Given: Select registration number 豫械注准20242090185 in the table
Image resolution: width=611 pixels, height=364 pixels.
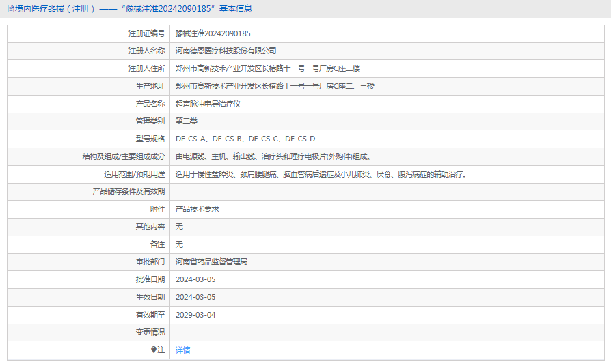Looking at the screenshot, I should [x=213, y=33].
